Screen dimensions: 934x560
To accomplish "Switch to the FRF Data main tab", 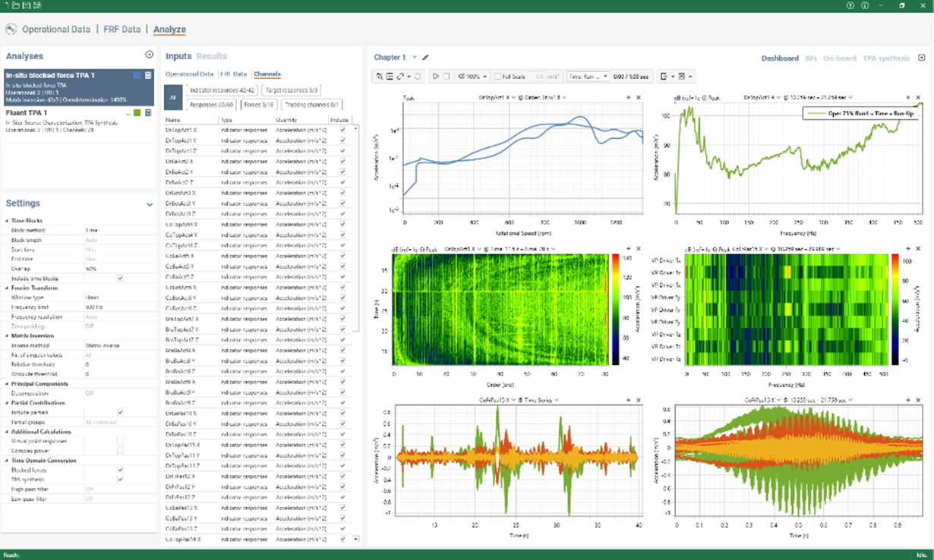I will (121, 30).
